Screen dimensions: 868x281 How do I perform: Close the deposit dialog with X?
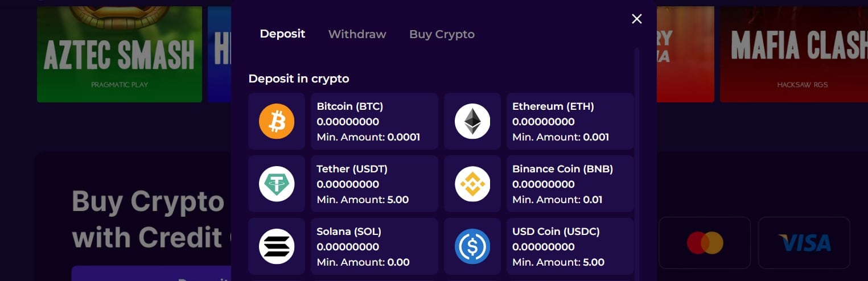tap(637, 19)
